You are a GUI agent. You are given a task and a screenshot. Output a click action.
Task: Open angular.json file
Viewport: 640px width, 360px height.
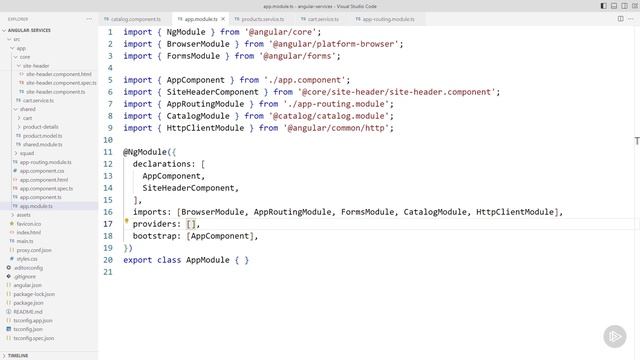pyautogui.click(x=27, y=285)
